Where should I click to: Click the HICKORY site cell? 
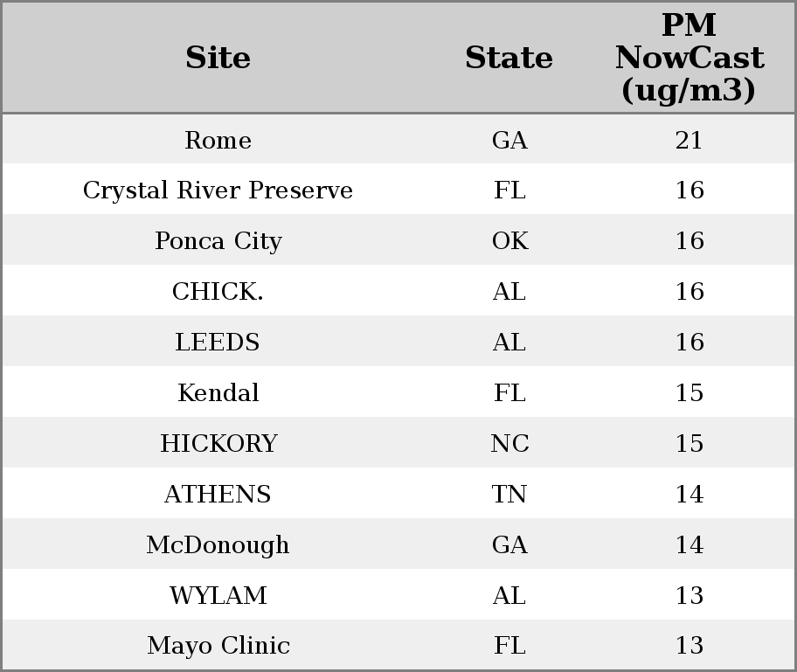coord(218,444)
